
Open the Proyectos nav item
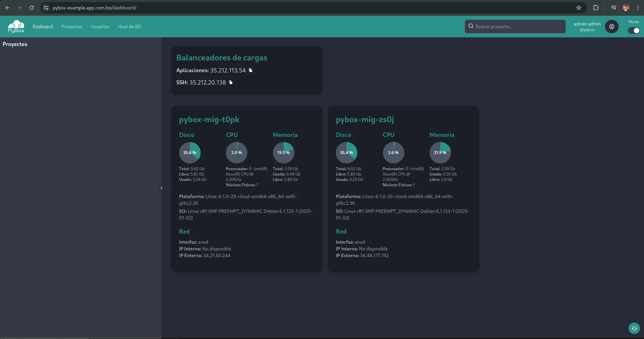(72, 27)
